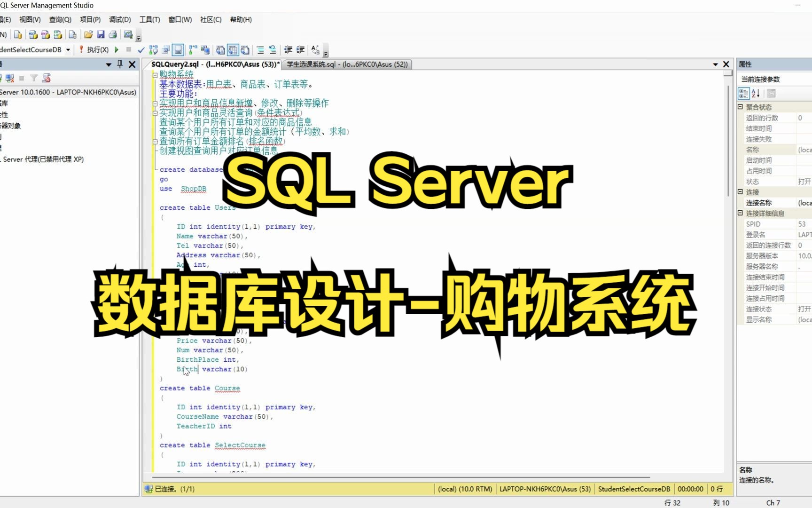Open the Query Options toolbar icon
812x508 pixels.
(x=165, y=50)
